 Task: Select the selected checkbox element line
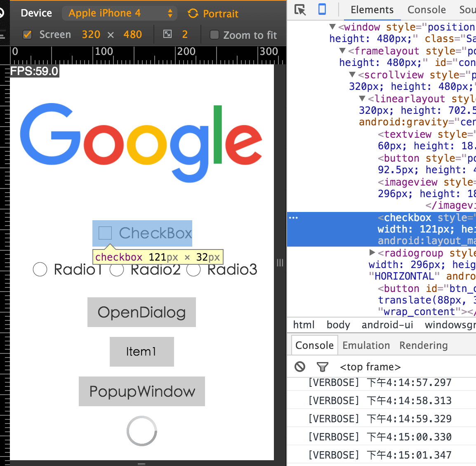click(x=381, y=229)
